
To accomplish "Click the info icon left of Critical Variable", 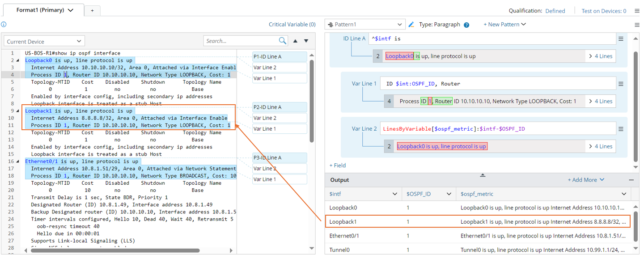I will click(x=4, y=25).
